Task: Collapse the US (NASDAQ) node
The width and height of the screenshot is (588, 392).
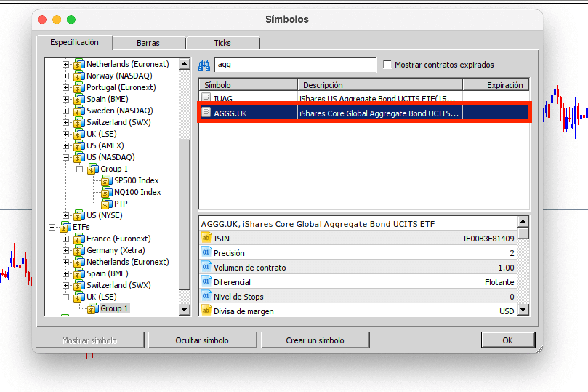Action: coord(66,157)
